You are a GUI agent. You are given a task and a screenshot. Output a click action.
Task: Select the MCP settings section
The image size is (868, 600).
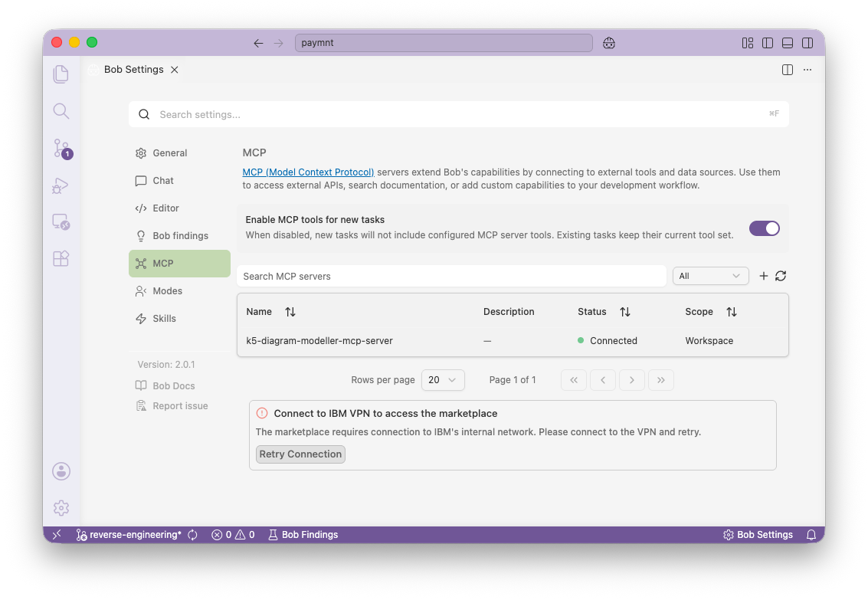coord(179,264)
